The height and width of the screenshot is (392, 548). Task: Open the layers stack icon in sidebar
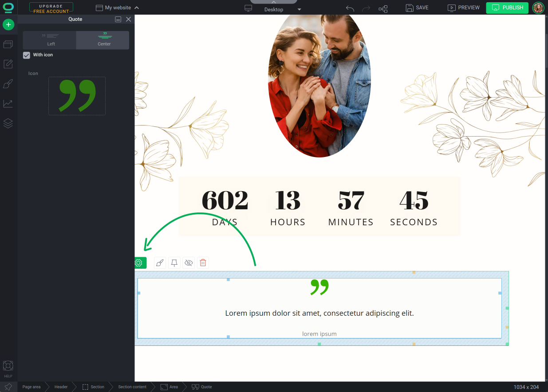click(x=8, y=123)
